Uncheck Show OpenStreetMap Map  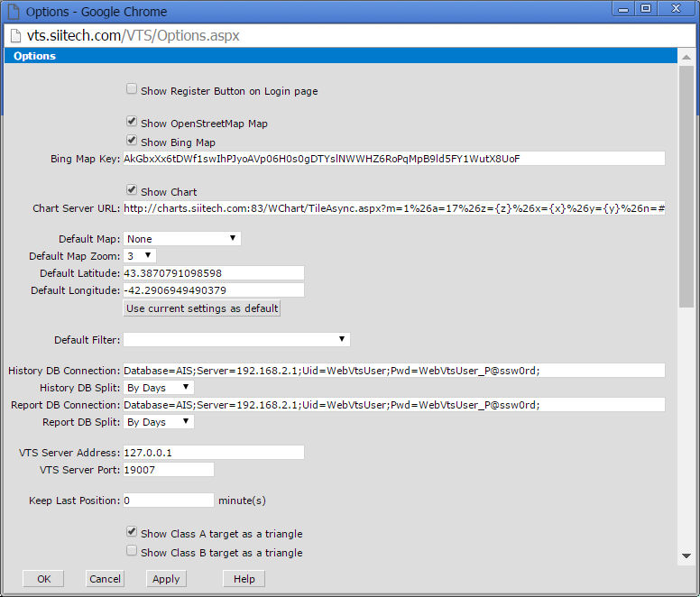pyautogui.click(x=132, y=122)
